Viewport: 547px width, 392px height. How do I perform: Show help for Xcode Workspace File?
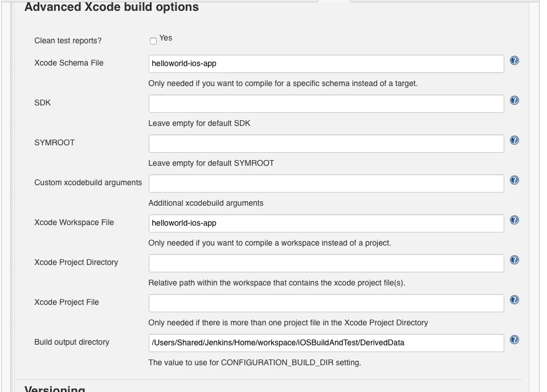514,220
